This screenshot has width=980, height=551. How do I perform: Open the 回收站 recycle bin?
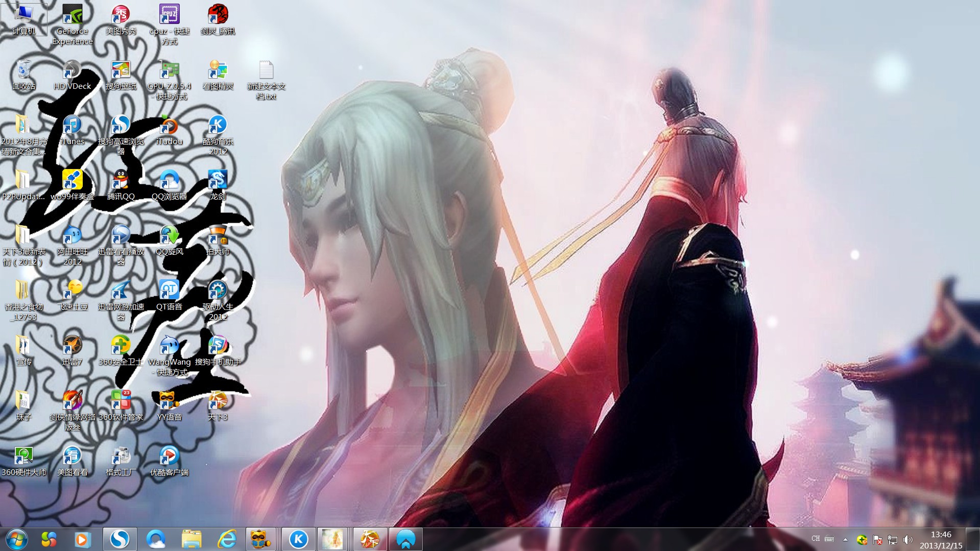[23, 75]
